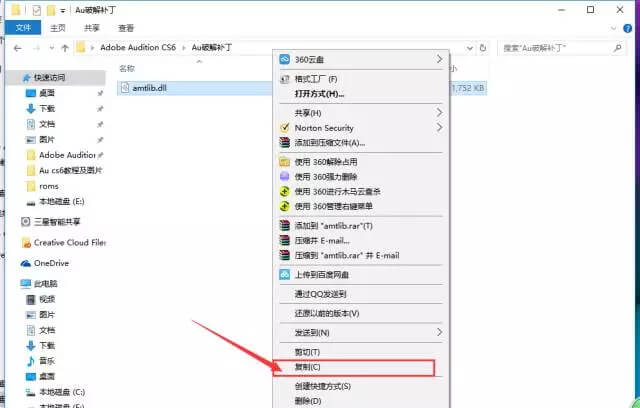Click Au破解补丁 breadcrumb segment
Screen dimensions: 640x408
tap(212, 47)
